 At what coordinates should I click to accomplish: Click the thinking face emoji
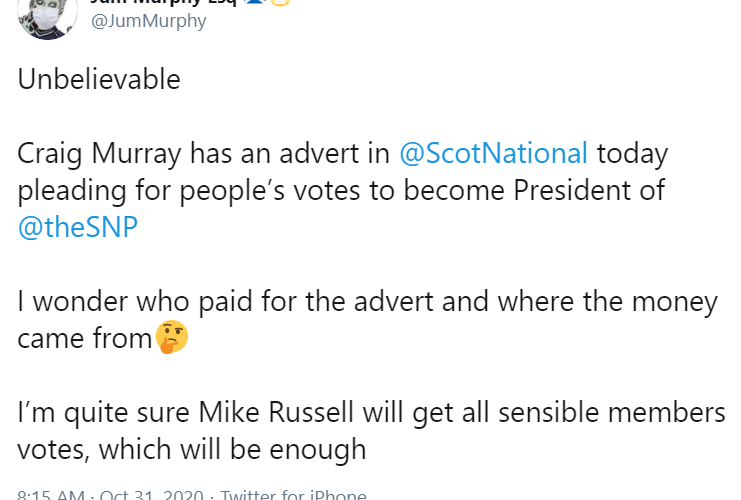[172, 339]
